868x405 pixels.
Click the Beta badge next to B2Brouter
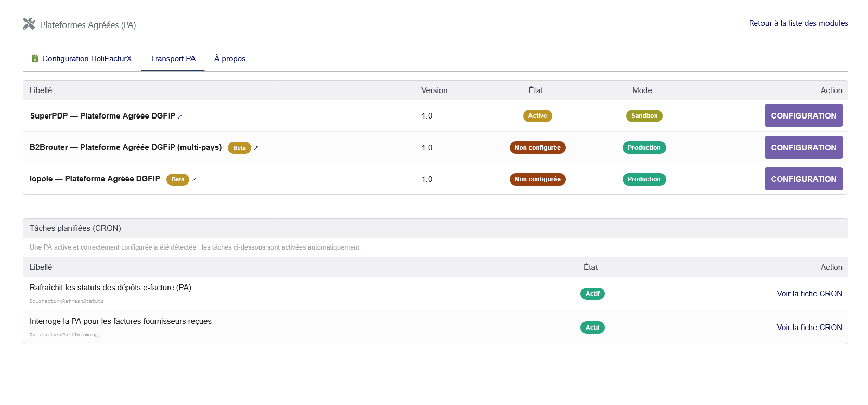pyautogui.click(x=239, y=148)
